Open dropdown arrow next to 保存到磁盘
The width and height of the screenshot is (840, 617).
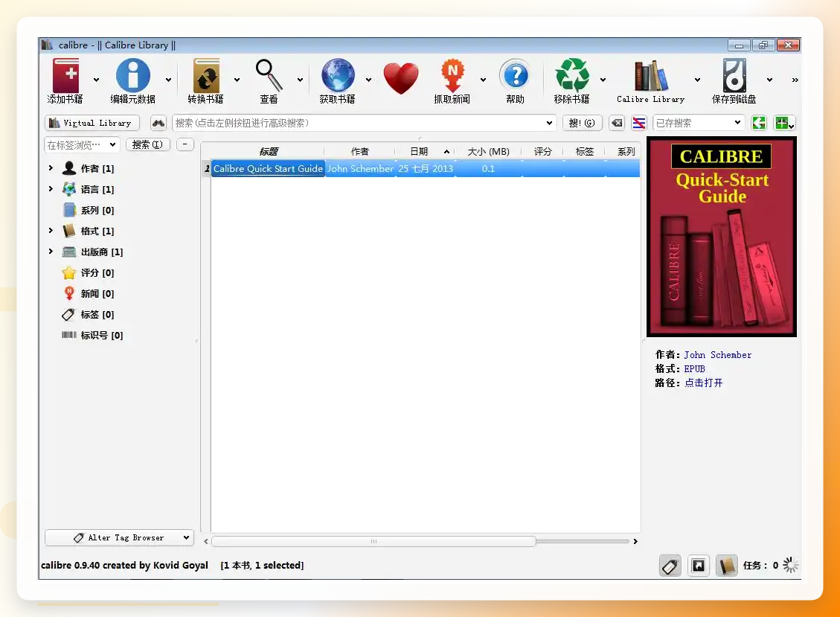click(770, 80)
